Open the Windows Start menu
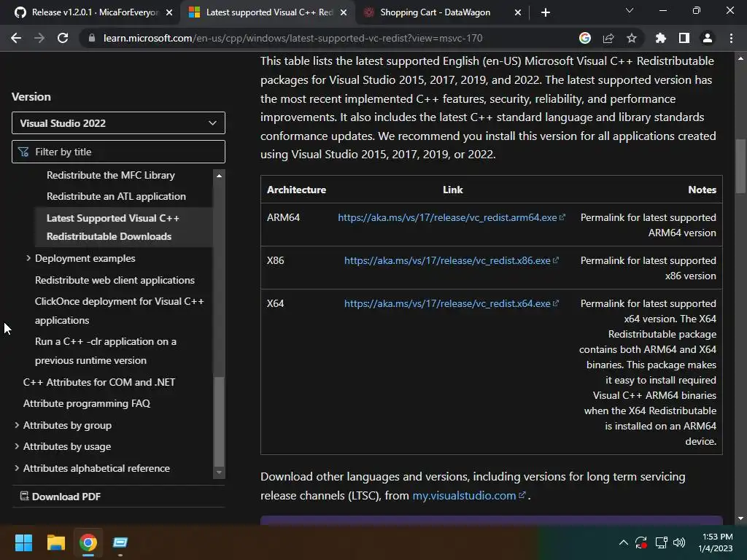Viewport: 747px width, 560px height. [x=23, y=542]
